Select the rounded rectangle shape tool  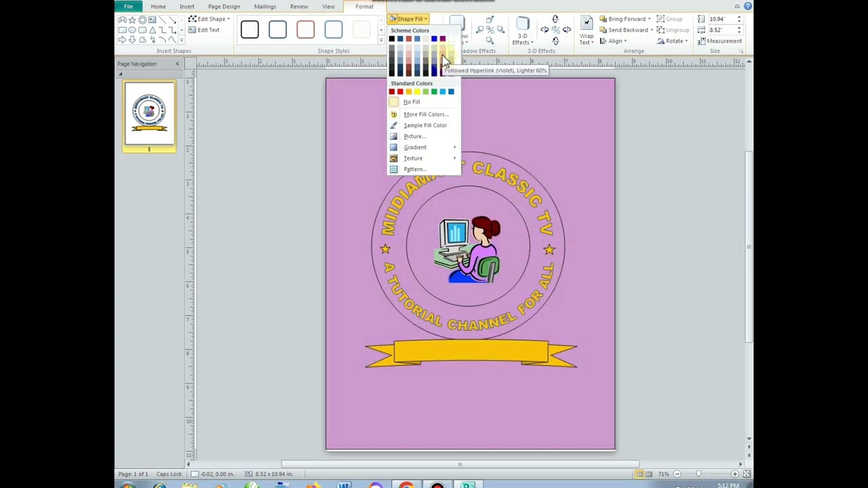tap(142, 30)
